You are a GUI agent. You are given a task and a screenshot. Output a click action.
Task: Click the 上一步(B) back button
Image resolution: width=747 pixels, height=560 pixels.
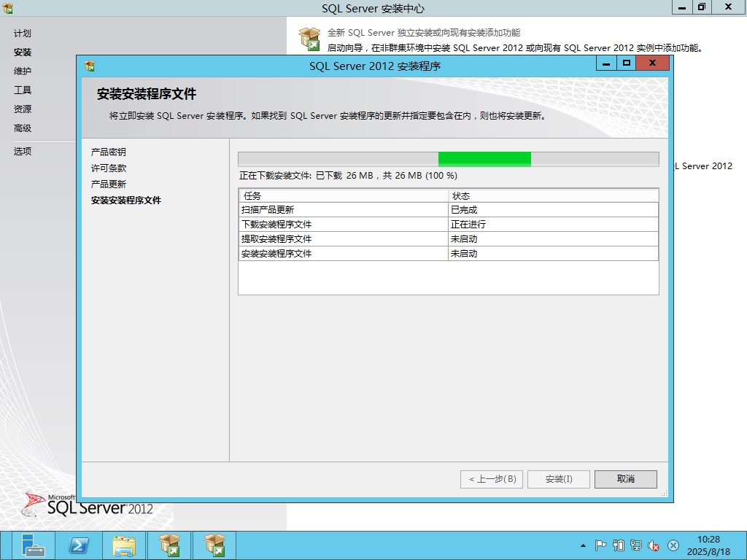492,479
